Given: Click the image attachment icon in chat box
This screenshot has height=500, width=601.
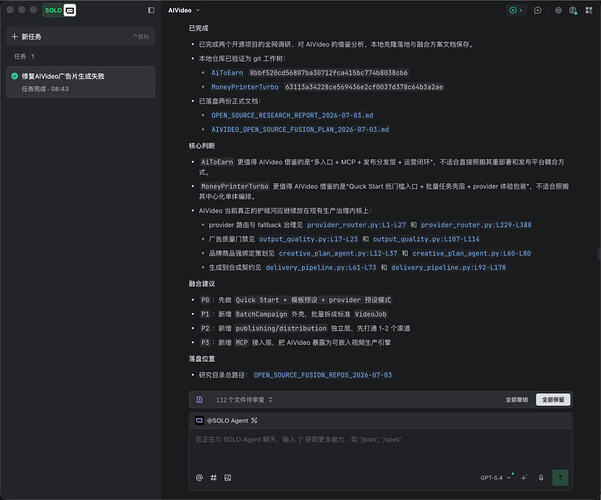Looking at the screenshot, I should (x=228, y=478).
